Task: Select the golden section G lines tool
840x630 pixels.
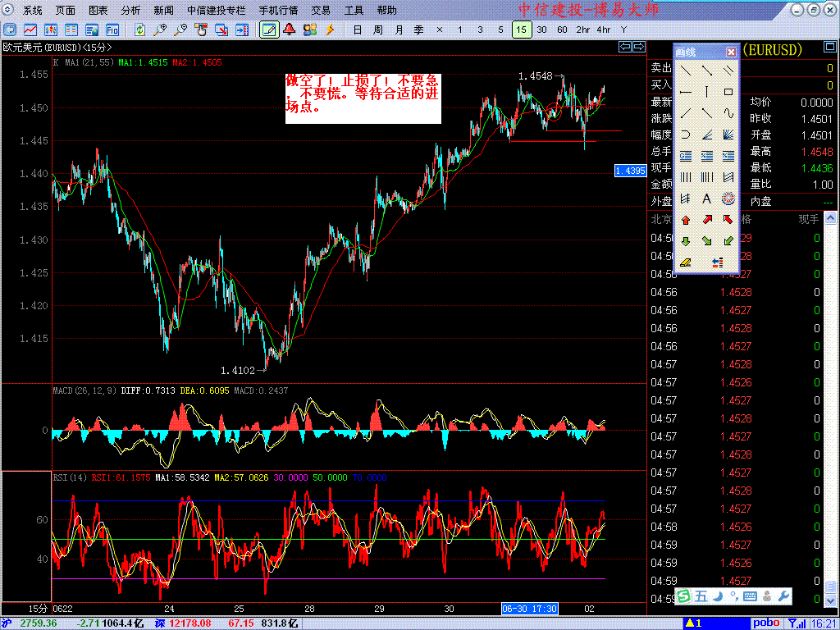Action: (686, 156)
